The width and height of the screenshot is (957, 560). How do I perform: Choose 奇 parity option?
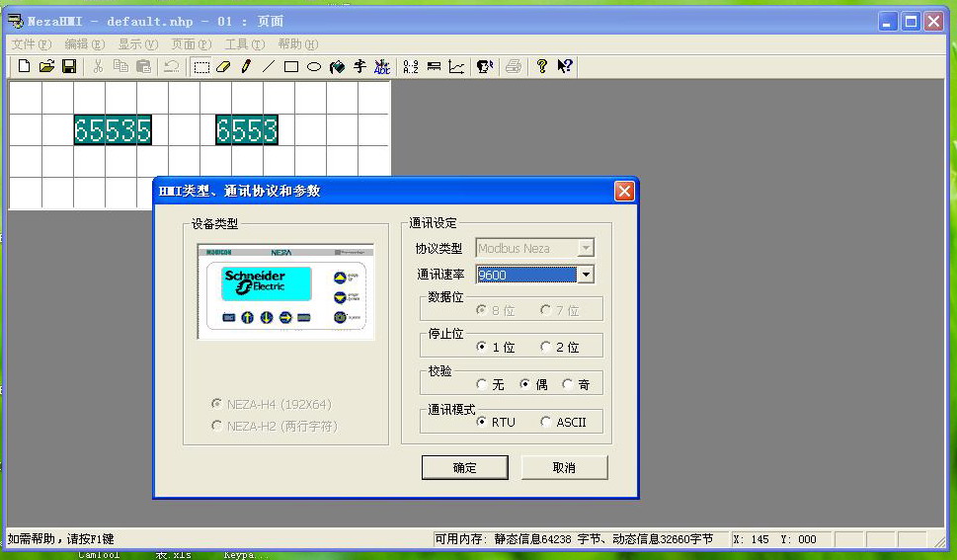tap(568, 384)
